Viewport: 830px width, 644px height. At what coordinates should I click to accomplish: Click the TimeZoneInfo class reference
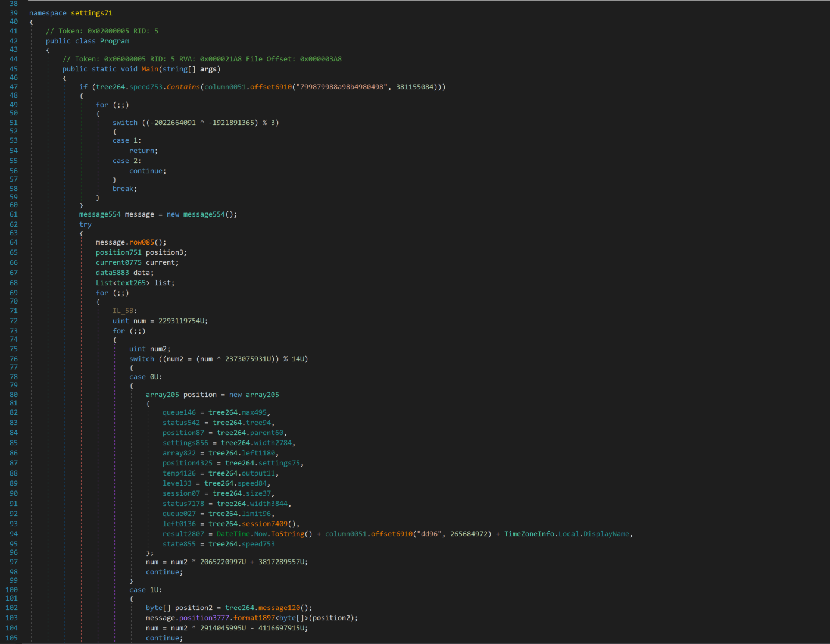tap(529, 534)
